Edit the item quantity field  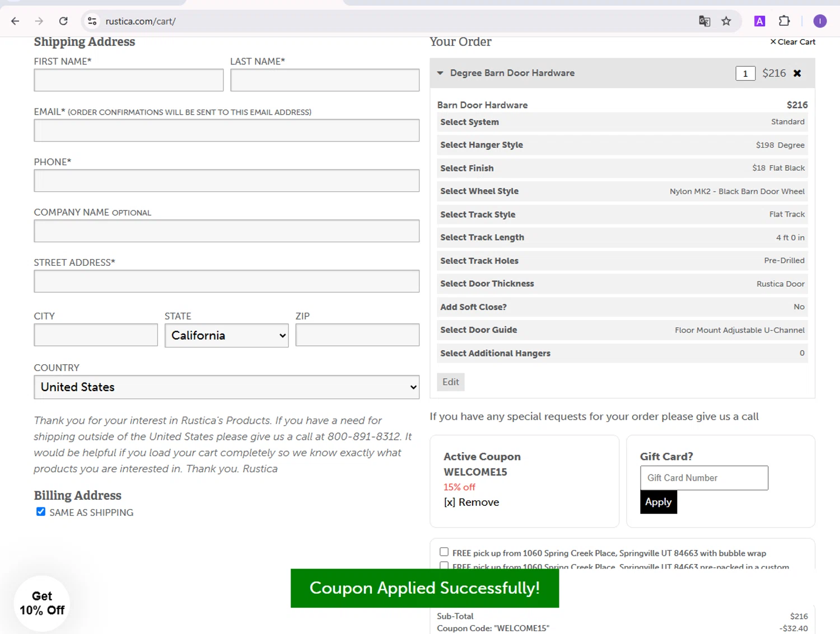coord(745,73)
